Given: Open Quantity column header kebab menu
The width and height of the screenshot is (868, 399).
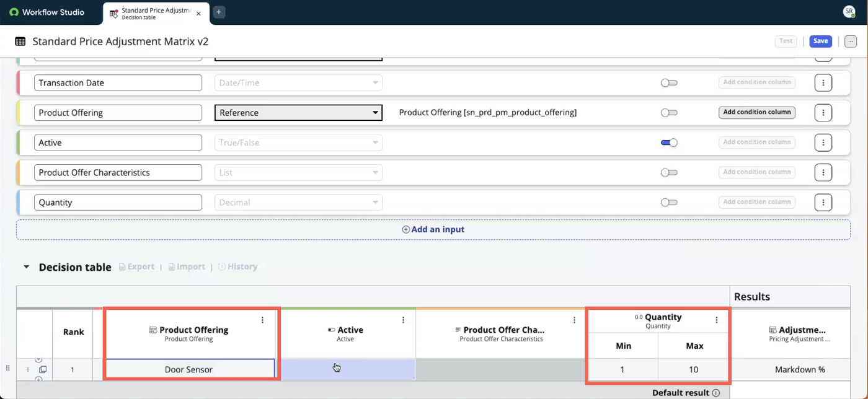Looking at the screenshot, I should [x=717, y=320].
